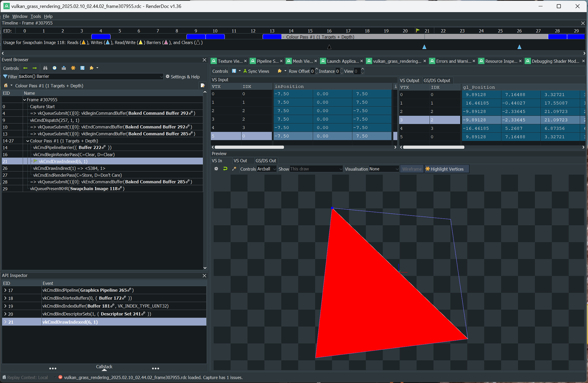Increase the Row Offset spinner
This screenshot has width=588, height=383.
[x=317, y=69]
